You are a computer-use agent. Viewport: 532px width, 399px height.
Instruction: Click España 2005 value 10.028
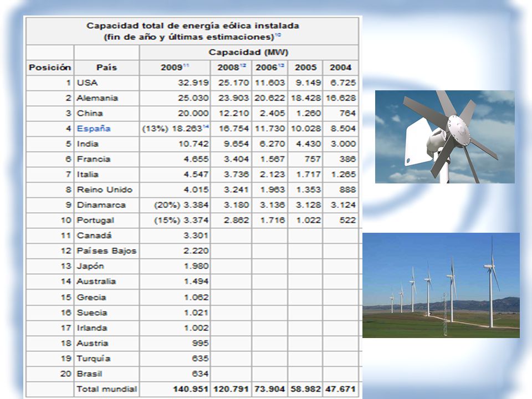[x=305, y=129]
